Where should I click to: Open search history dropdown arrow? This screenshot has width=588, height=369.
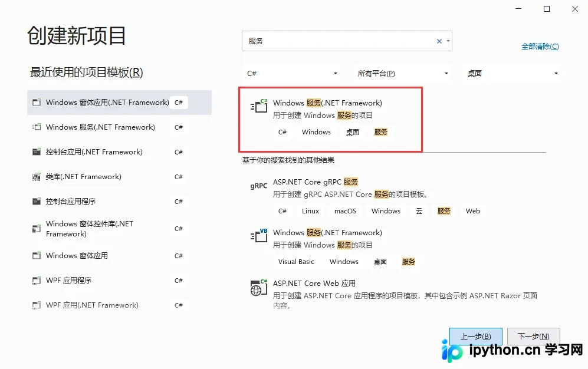pos(448,41)
